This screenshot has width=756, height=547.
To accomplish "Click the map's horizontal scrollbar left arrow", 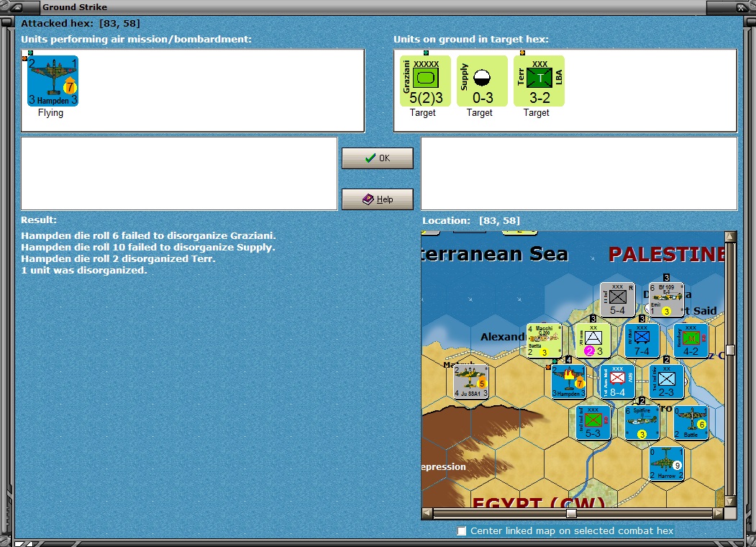I will (x=427, y=513).
